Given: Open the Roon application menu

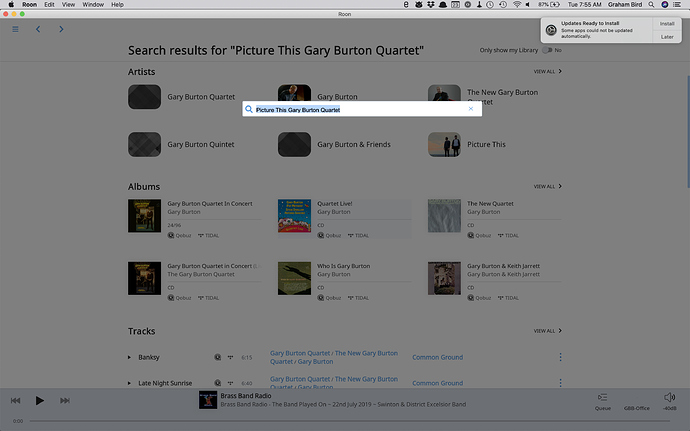Looking at the screenshot, I should (29, 4).
